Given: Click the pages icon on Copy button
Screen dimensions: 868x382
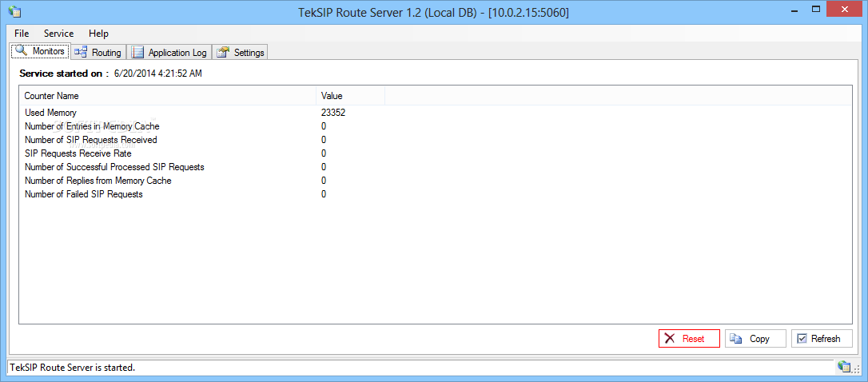Looking at the screenshot, I should (x=735, y=339).
